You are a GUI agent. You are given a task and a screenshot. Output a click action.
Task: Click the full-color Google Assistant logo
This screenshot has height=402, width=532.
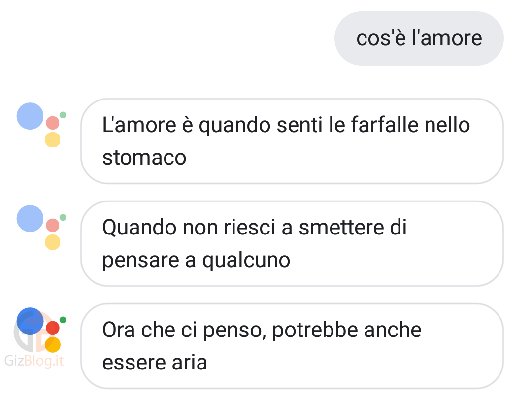(x=41, y=330)
